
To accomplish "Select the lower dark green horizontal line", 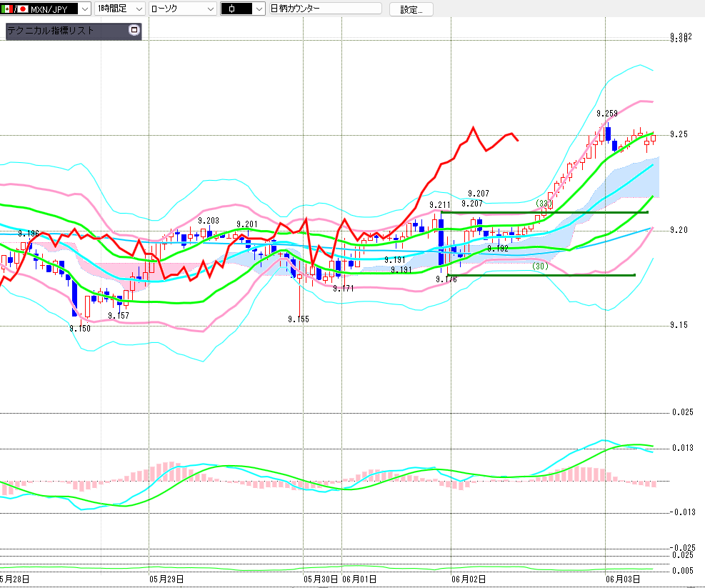I will point(541,275).
